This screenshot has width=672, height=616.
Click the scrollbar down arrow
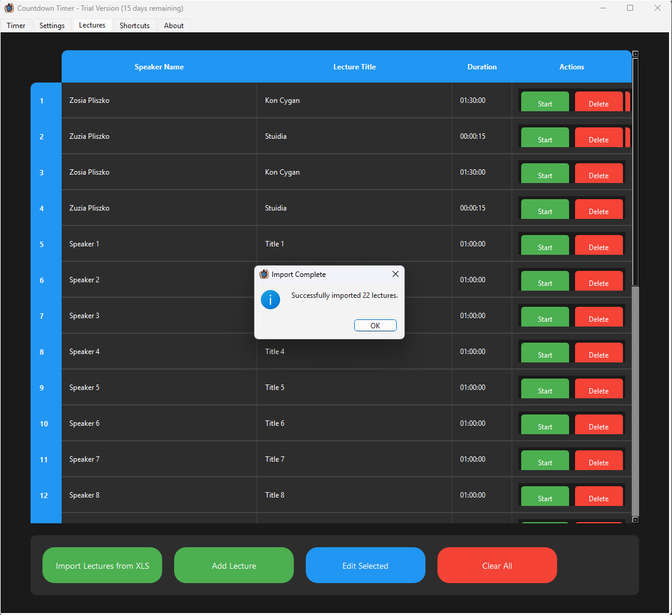tap(635, 519)
